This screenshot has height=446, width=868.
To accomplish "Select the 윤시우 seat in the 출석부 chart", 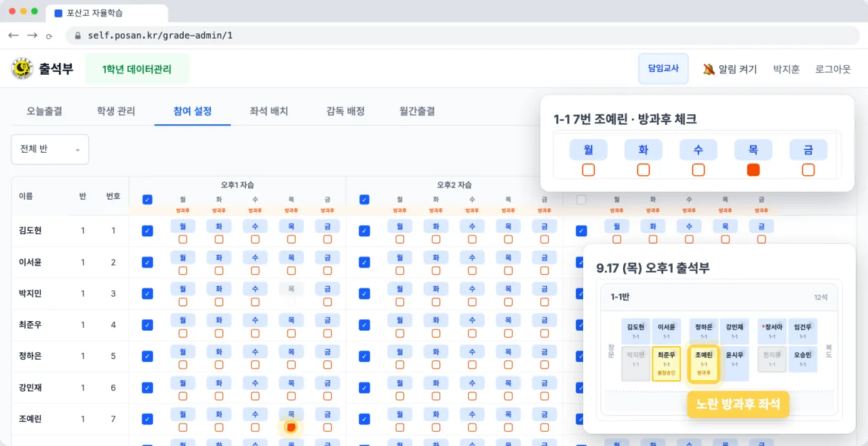I will [x=734, y=363].
